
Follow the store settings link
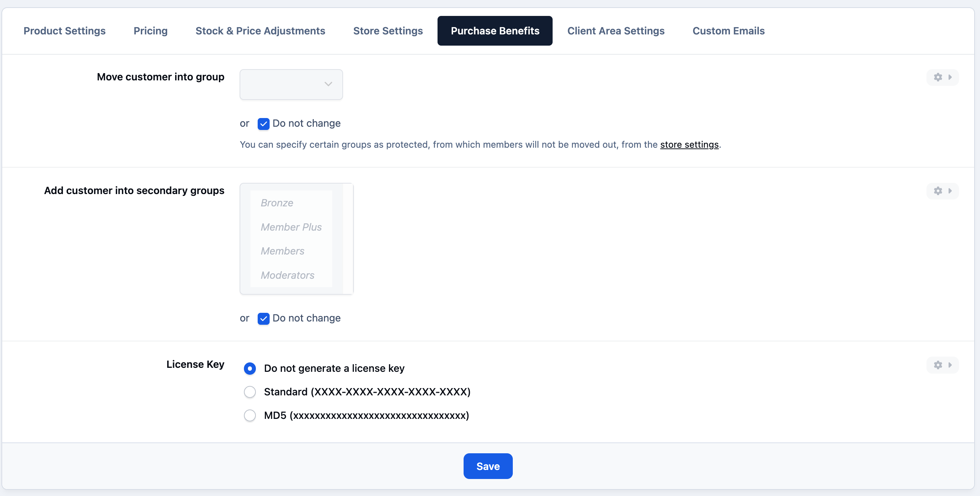pos(689,145)
